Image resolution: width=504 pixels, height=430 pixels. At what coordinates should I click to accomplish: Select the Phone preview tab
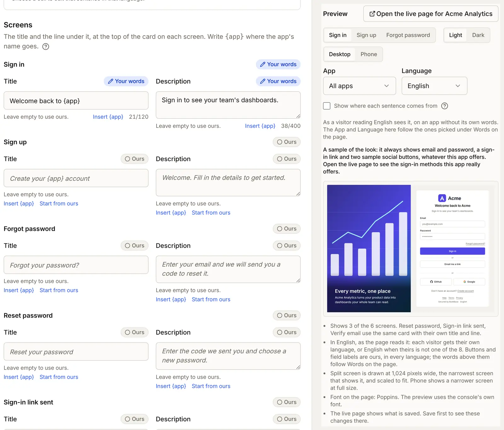click(x=369, y=54)
